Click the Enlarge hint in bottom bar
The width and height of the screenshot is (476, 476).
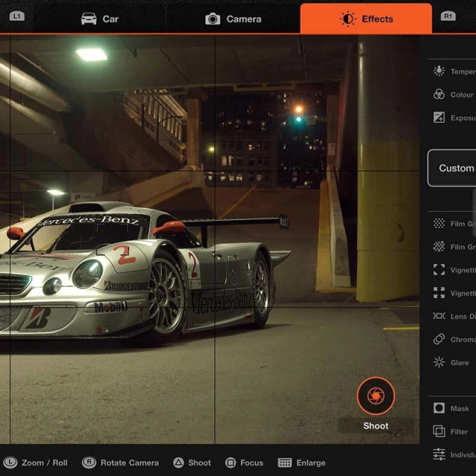[301, 463]
